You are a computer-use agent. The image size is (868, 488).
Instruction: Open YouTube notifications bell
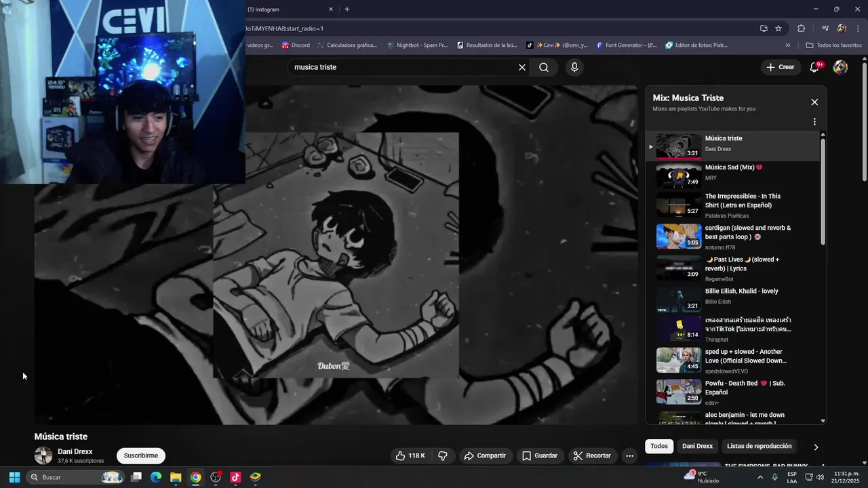pos(816,67)
